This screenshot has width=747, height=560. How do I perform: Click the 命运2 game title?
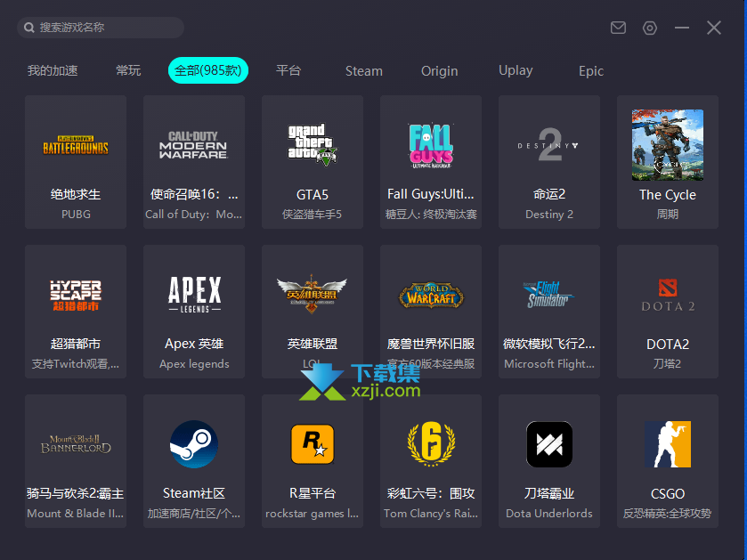(548, 194)
